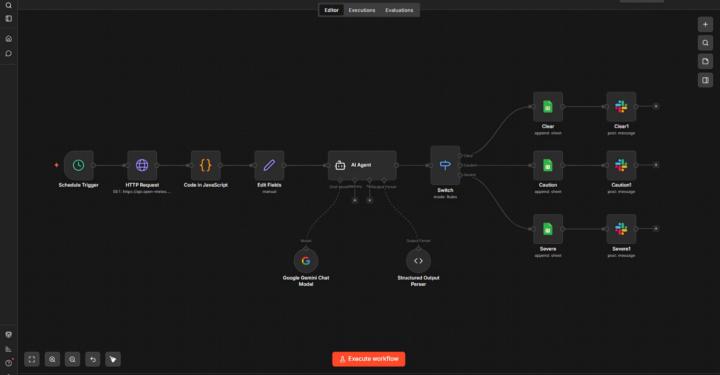720x375 pixels.
Task: Click the Switch node's Severe output
Action: pos(461,175)
